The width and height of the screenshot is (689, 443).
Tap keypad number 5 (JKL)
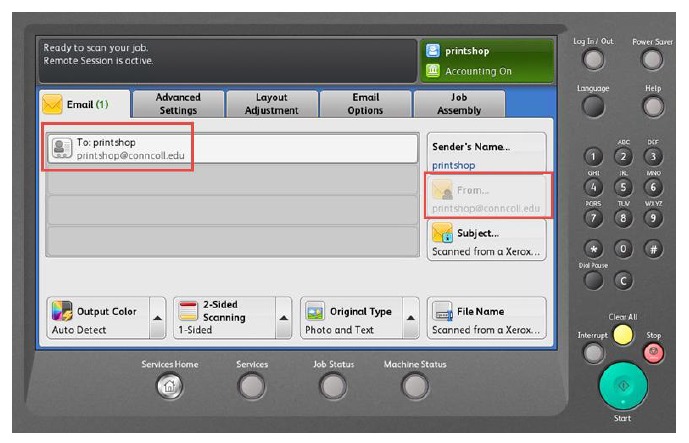(x=623, y=188)
